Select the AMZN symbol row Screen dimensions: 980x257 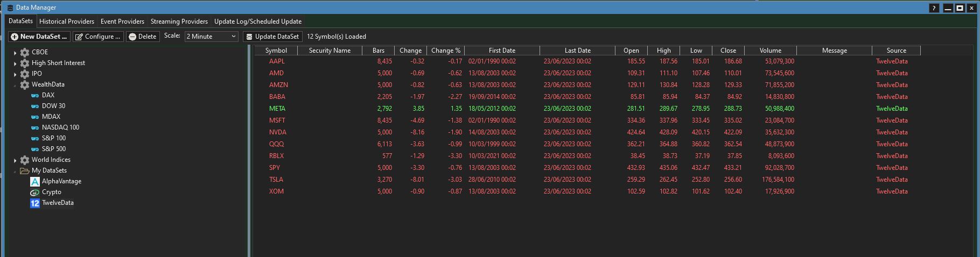[587, 85]
